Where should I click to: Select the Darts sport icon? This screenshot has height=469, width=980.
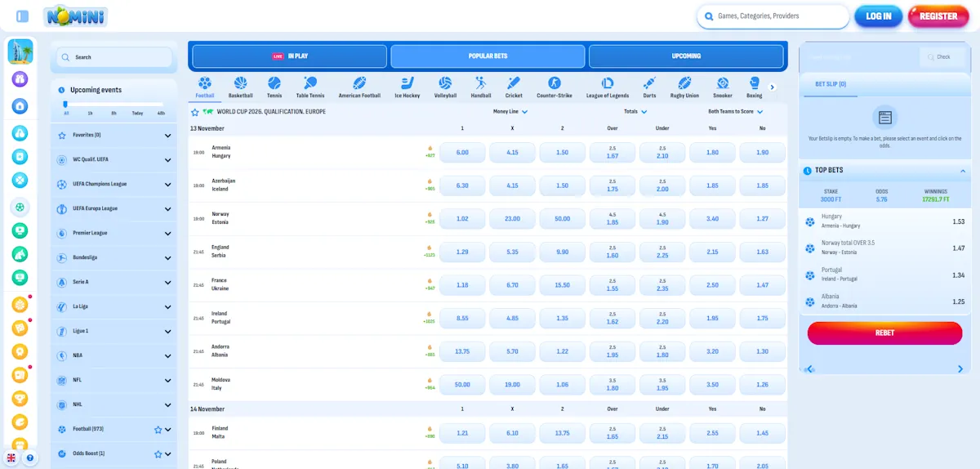(649, 83)
